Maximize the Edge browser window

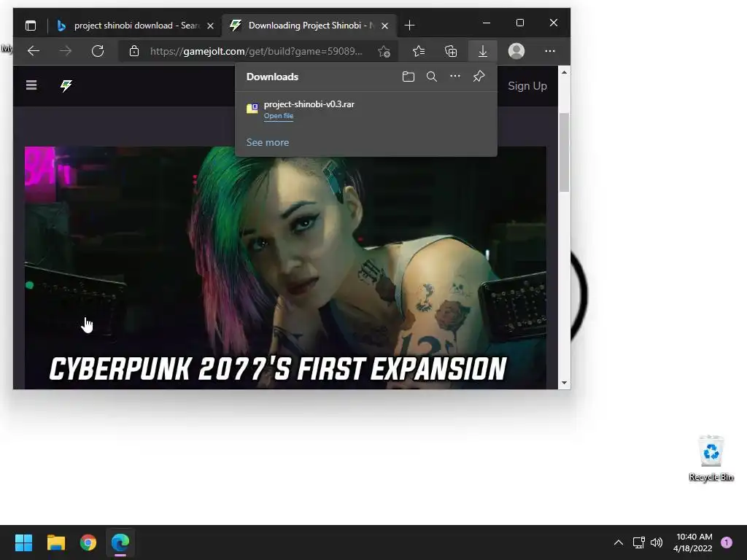pyautogui.click(x=519, y=23)
